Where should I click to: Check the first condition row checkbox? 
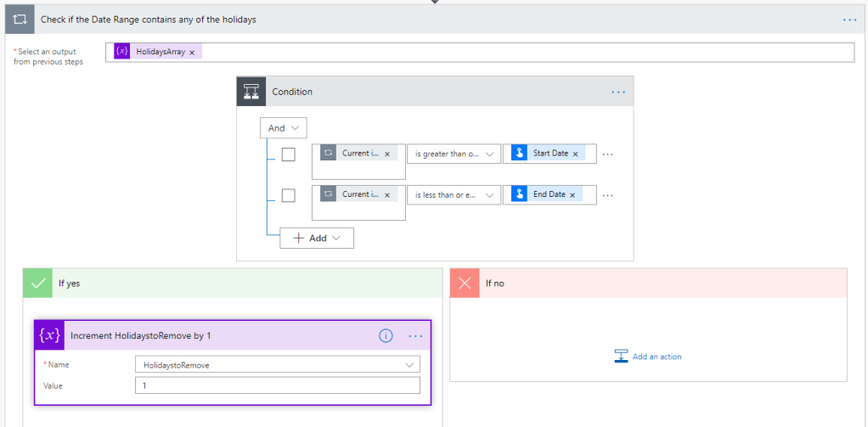289,155
